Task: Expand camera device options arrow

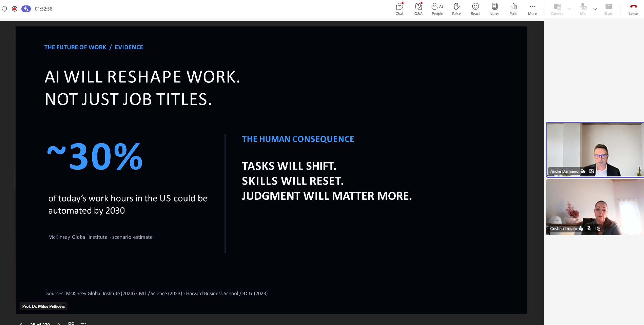Action: pyautogui.click(x=569, y=9)
